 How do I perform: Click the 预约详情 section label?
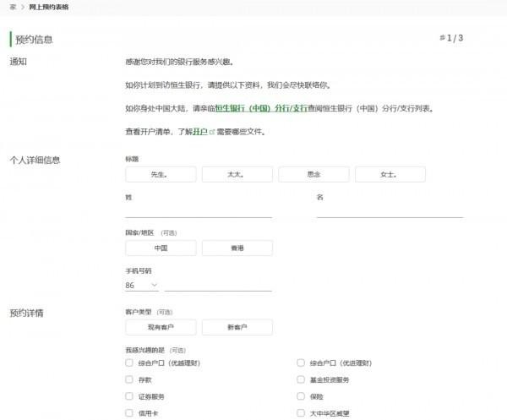(26, 313)
